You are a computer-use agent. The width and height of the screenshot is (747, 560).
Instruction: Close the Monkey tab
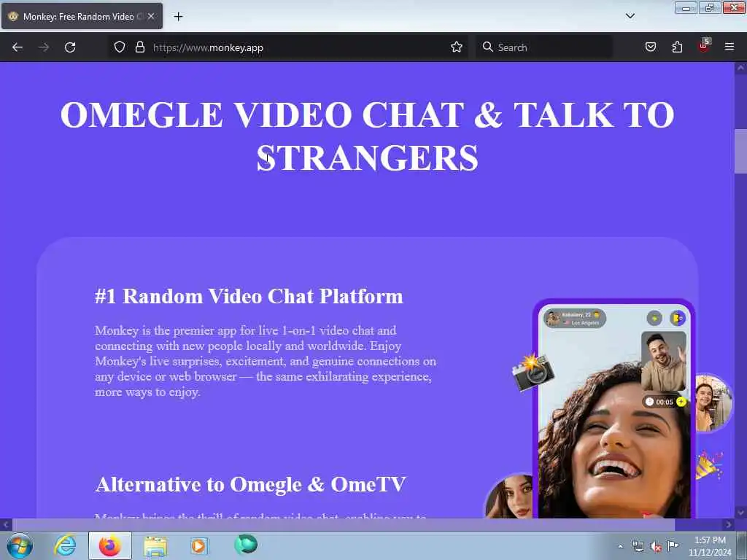point(151,16)
